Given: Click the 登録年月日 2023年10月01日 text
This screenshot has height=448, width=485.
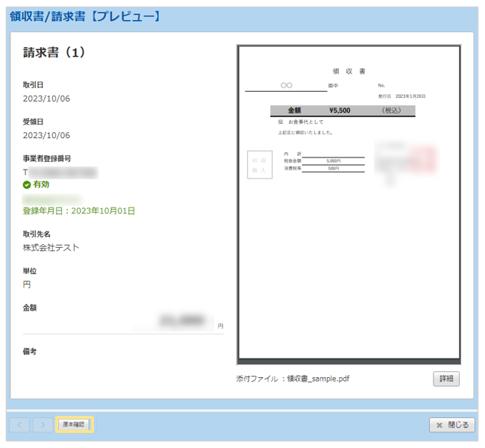Looking at the screenshot, I should tap(79, 211).
